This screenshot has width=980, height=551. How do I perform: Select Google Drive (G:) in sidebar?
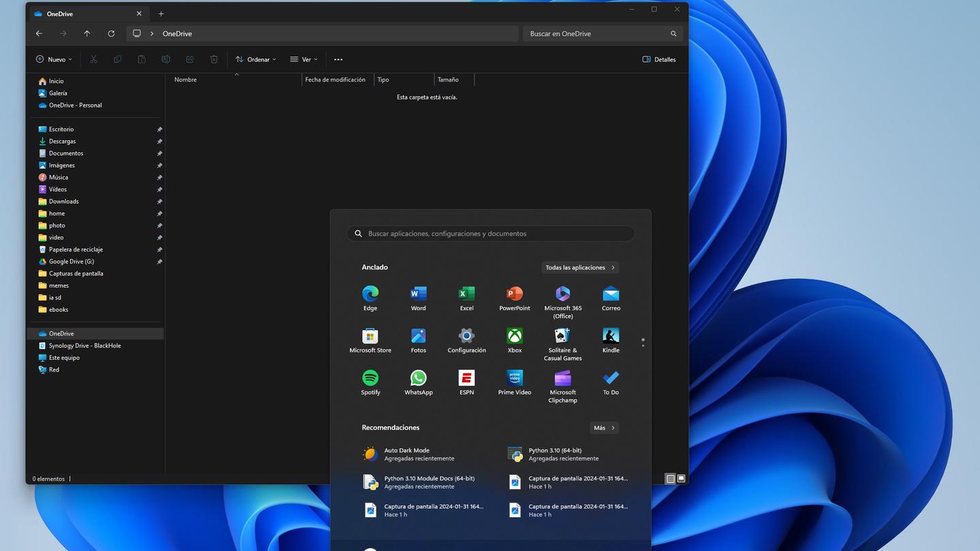71,261
